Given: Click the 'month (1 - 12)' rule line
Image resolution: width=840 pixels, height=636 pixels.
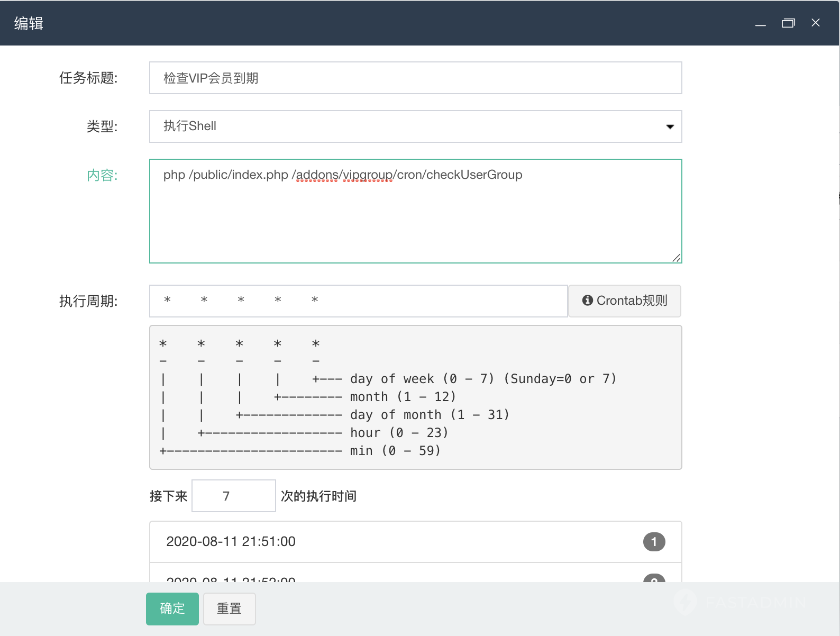Looking at the screenshot, I should click(403, 397).
